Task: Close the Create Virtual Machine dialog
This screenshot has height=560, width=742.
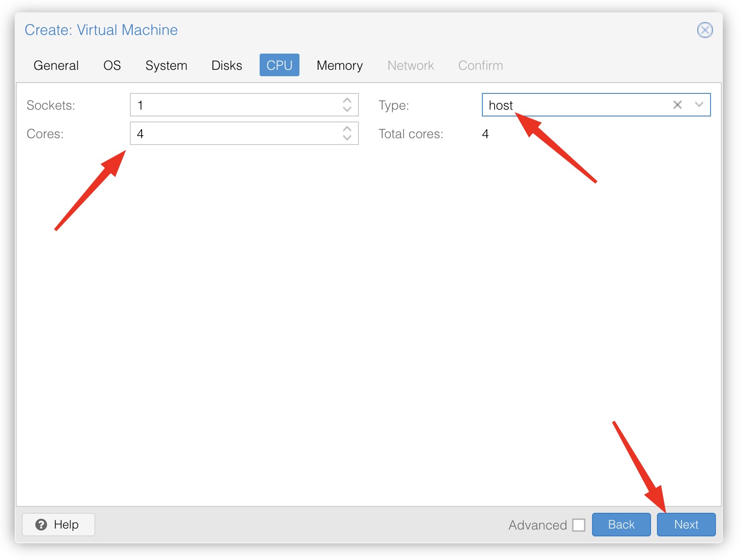Action: click(x=705, y=30)
